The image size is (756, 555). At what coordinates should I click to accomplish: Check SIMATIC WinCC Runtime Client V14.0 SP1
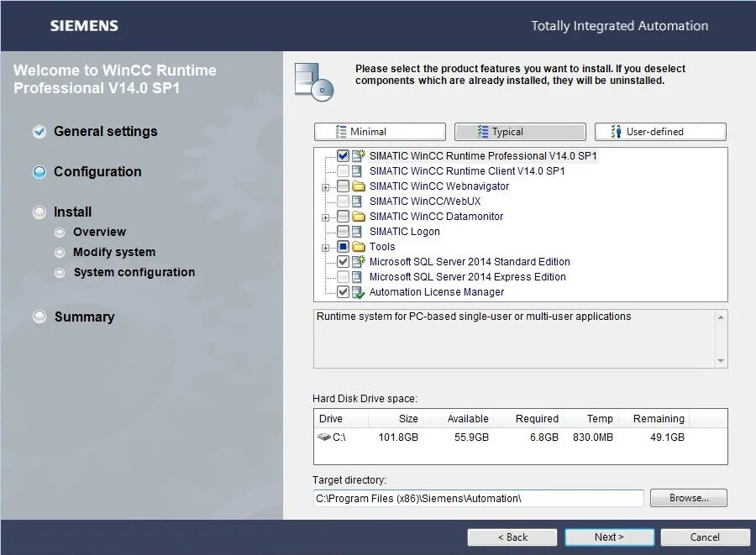[x=343, y=171]
